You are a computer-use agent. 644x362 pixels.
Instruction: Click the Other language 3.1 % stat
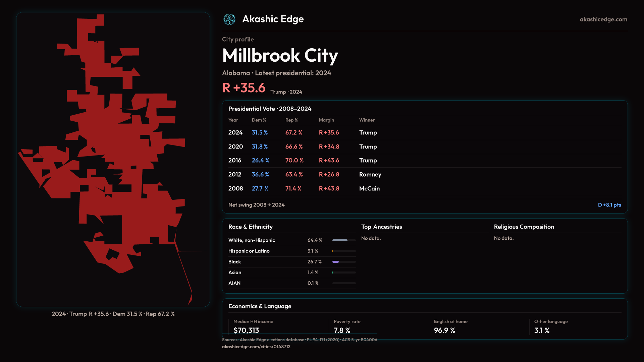tap(542, 330)
